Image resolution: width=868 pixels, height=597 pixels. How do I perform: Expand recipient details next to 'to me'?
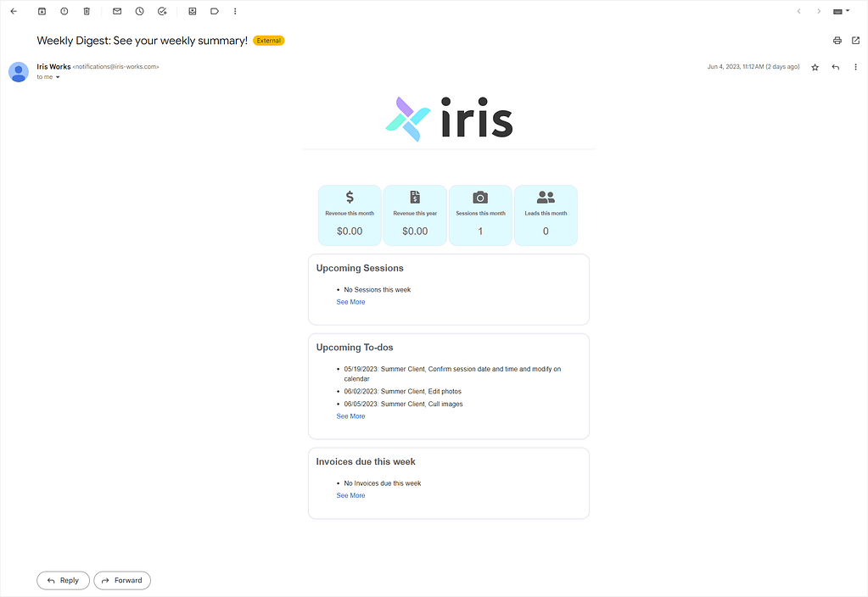click(x=58, y=77)
